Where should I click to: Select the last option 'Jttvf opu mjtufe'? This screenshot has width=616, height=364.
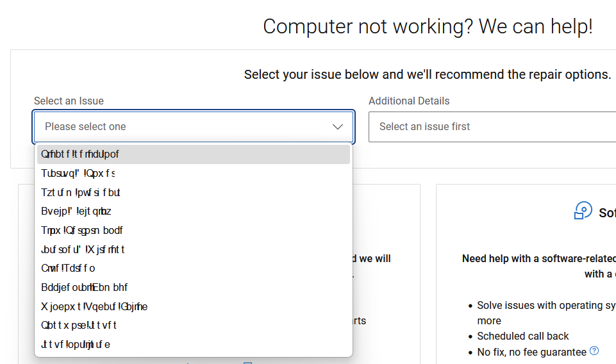tap(193, 345)
